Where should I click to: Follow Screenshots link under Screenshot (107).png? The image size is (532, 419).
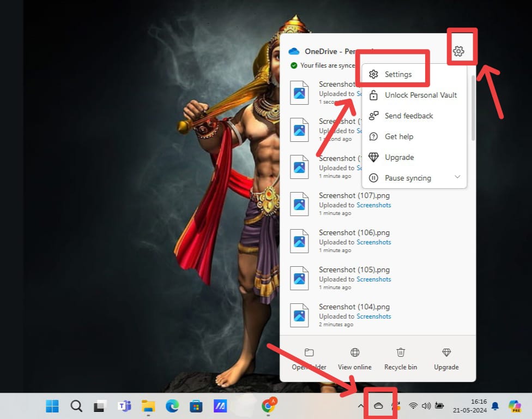pos(373,205)
